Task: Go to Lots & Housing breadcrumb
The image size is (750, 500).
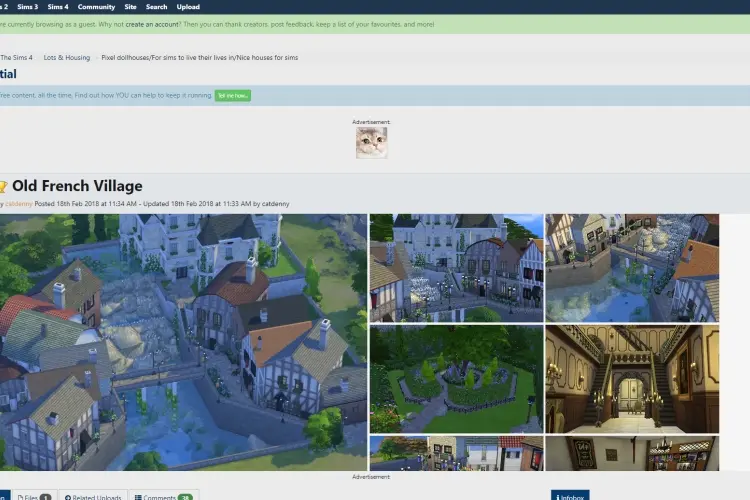Action: [x=66, y=57]
